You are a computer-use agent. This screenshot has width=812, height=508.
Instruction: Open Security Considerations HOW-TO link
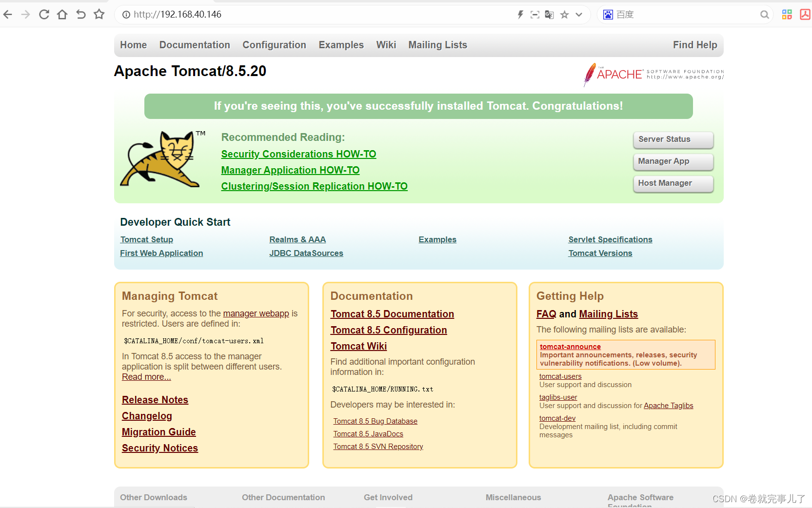[x=298, y=154]
